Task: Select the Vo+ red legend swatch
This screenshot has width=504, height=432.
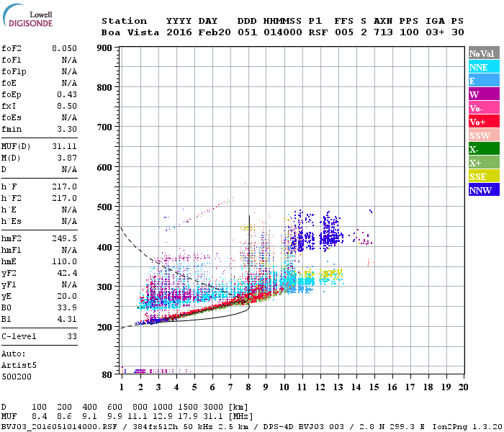Action: pyautogui.click(x=484, y=122)
